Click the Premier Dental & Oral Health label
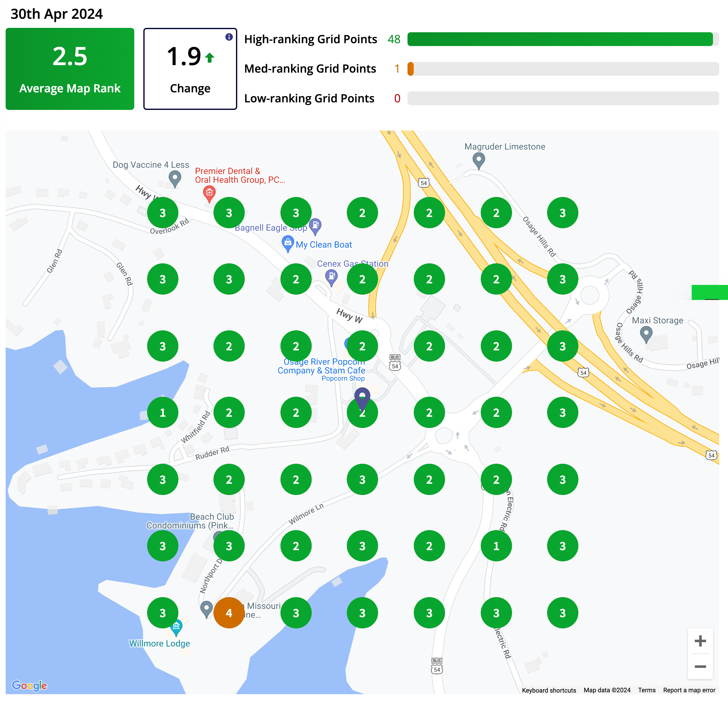The image size is (728, 707). pyautogui.click(x=240, y=175)
